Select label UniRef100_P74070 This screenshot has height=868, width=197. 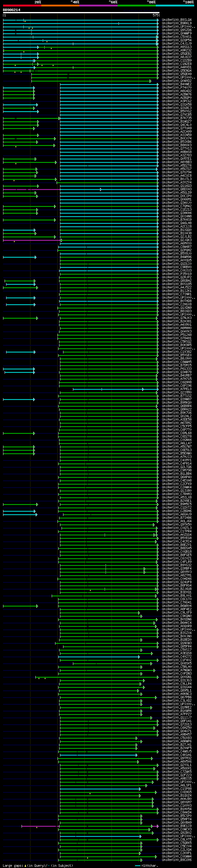coord(177,88)
